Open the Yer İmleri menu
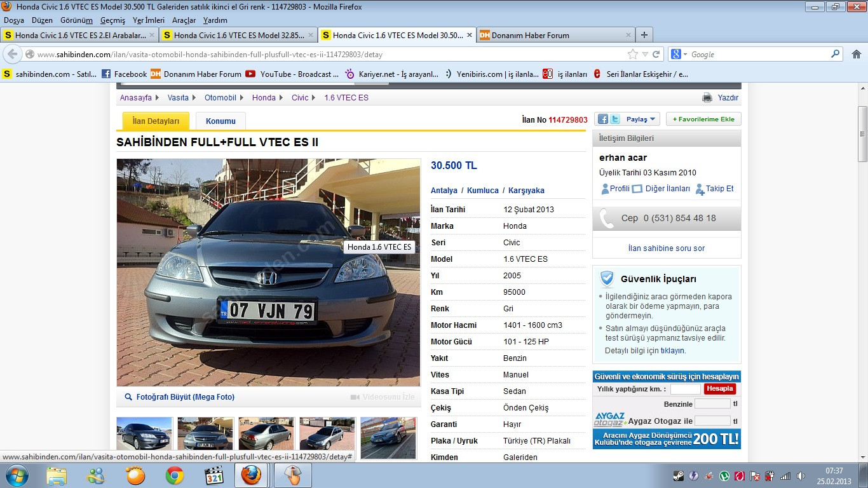Image resolution: width=868 pixels, height=488 pixels. [x=149, y=20]
